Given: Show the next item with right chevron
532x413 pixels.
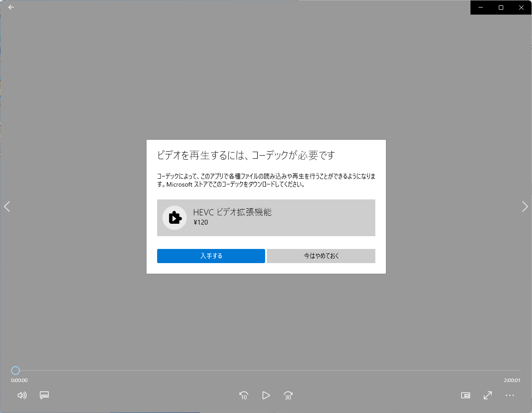Looking at the screenshot, I should click(x=525, y=206).
